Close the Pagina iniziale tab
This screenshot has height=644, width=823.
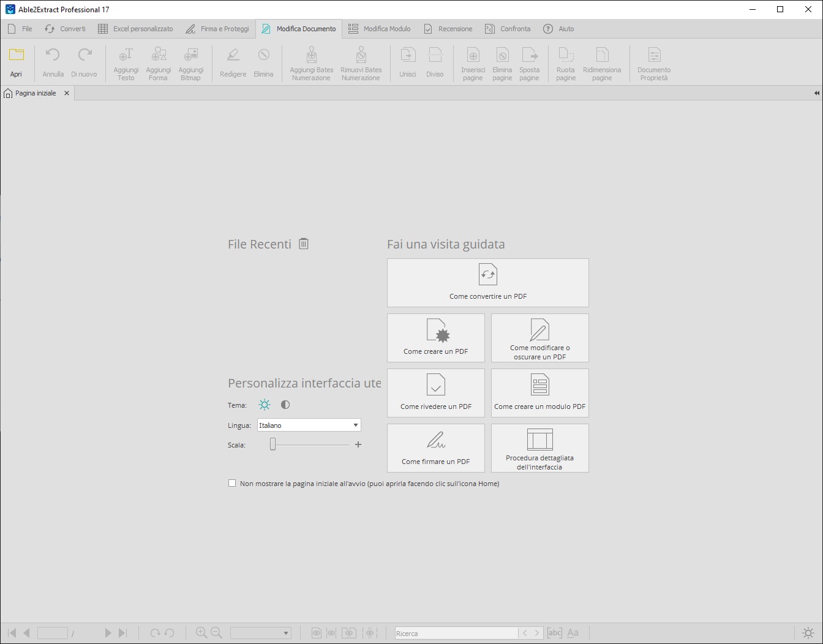(x=67, y=93)
